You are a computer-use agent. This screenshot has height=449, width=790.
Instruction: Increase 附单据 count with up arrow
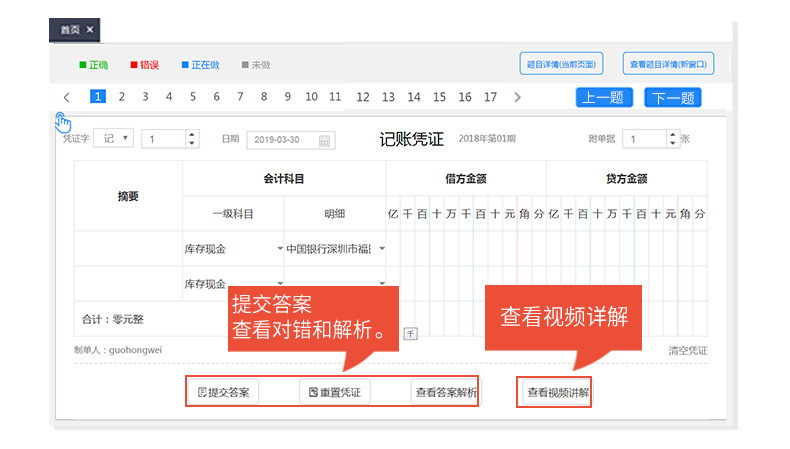click(x=672, y=135)
